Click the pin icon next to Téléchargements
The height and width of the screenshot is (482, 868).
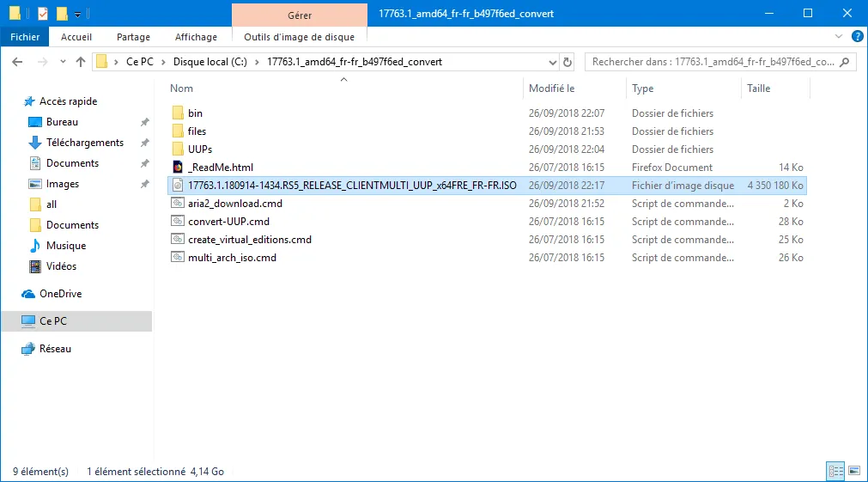pos(144,143)
